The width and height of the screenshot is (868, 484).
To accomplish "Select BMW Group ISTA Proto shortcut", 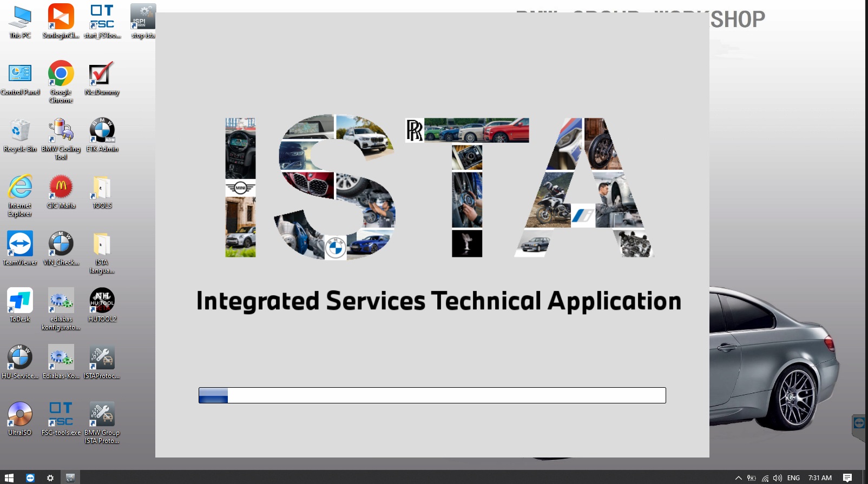I will [x=102, y=422].
